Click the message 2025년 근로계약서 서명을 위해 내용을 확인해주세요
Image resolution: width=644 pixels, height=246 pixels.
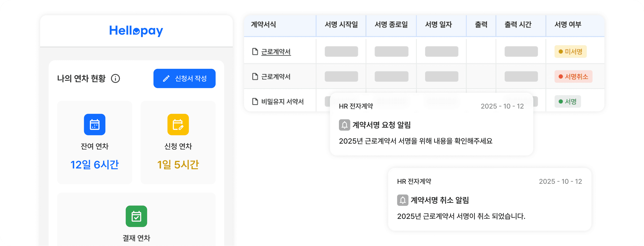416,141
